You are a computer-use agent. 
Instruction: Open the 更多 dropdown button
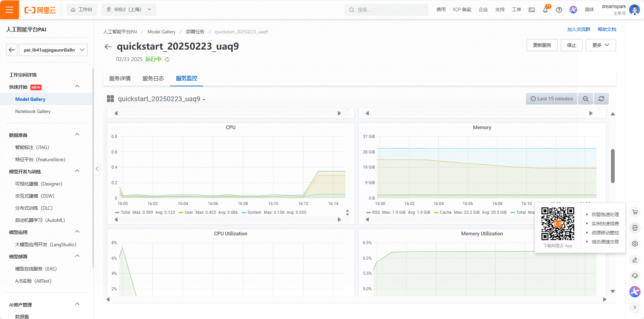click(601, 45)
